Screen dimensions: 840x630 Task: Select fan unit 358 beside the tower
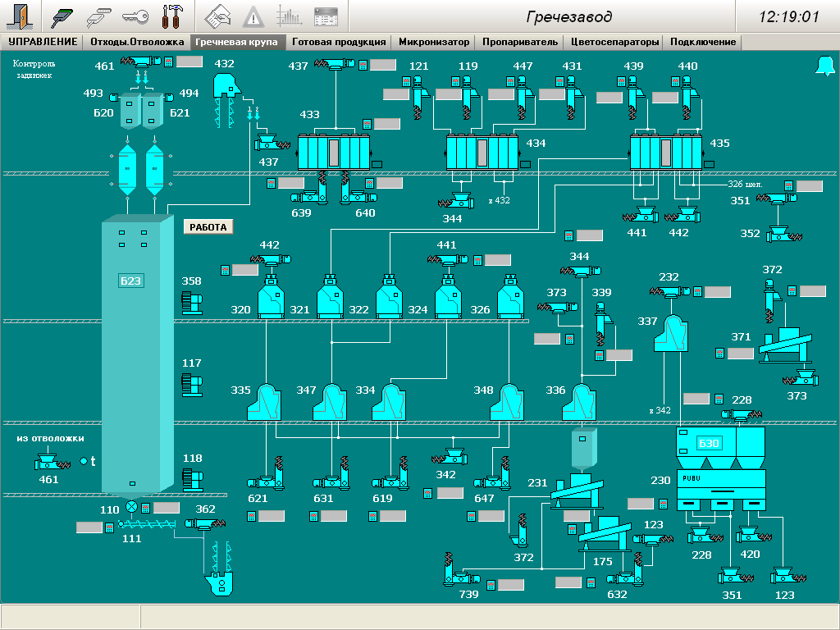190,303
